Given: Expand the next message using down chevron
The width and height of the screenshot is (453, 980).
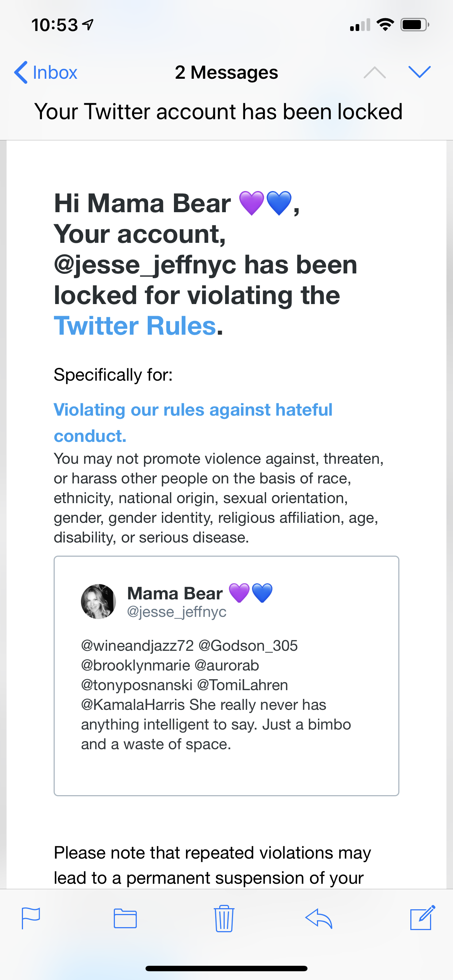Looking at the screenshot, I should click(419, 72).
